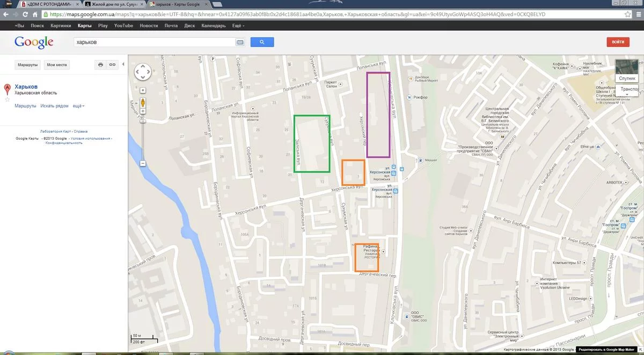Pan the map right with the compass arrow

coord(149,72)
